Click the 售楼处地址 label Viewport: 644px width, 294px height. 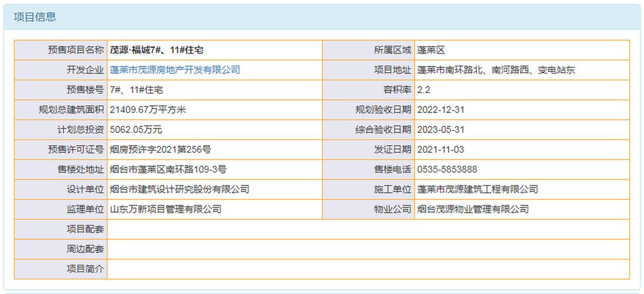[x=81, y=169]
